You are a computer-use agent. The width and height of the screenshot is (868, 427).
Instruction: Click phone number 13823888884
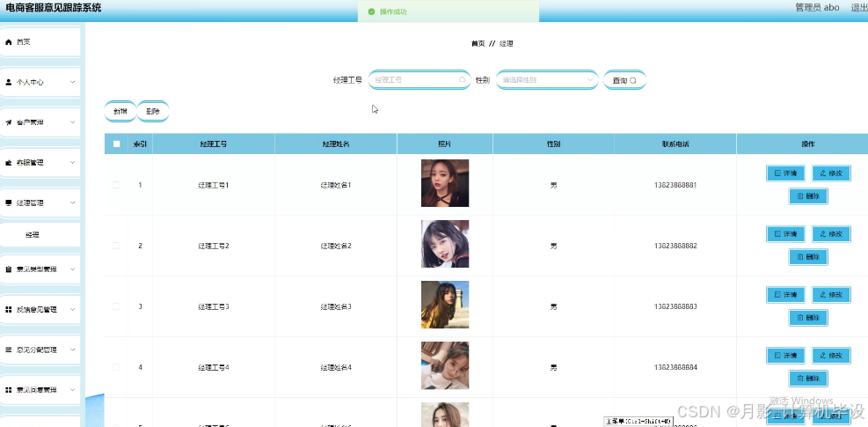(x=675, y=367)
